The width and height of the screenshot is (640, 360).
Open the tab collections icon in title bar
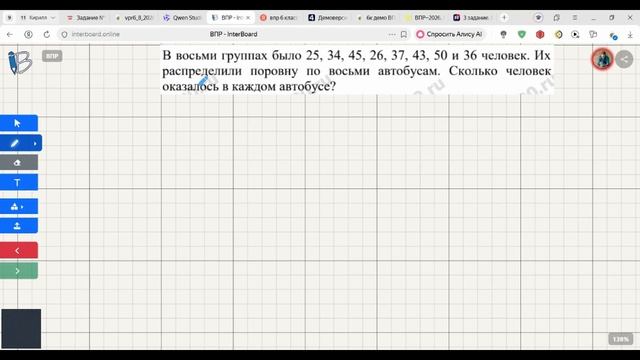tap(557, 18)
